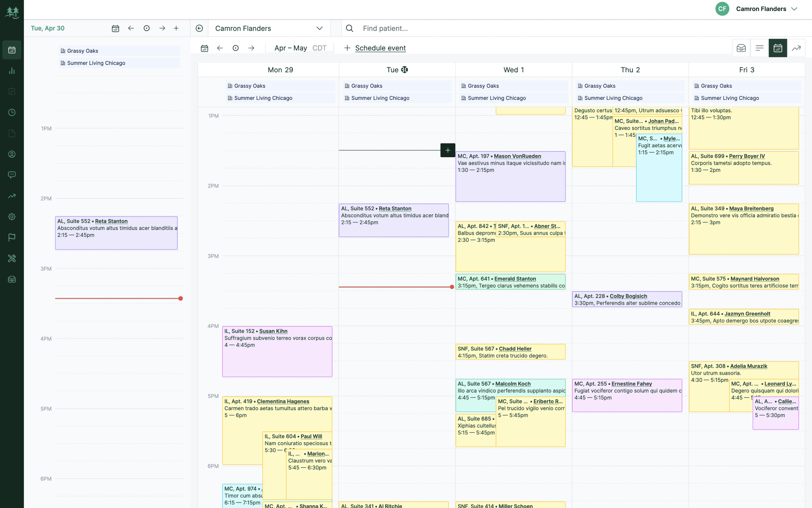Switch to the calendar view tab
The height and width of the screenshot is (508, 812).
pos(778,48)
